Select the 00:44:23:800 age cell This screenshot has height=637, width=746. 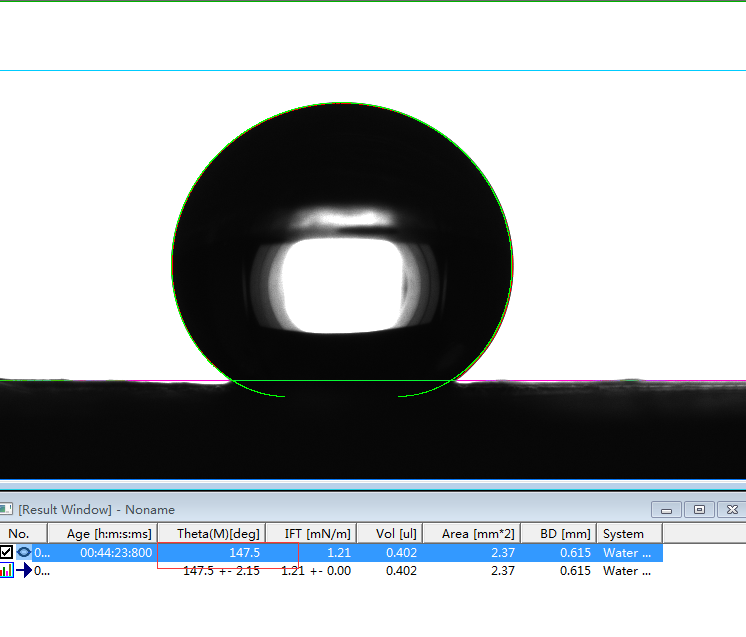116,552
